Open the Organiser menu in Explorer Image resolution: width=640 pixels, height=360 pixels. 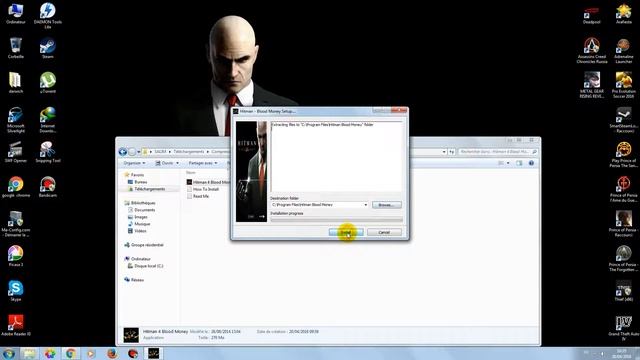pyautogui.click(x=134, y=163)
